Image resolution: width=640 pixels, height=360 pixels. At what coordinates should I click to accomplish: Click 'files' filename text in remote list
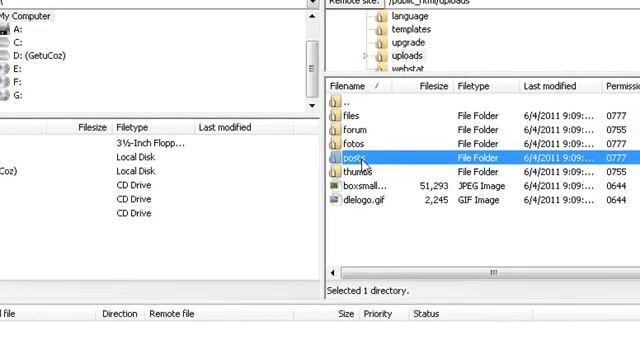(351, 116)
